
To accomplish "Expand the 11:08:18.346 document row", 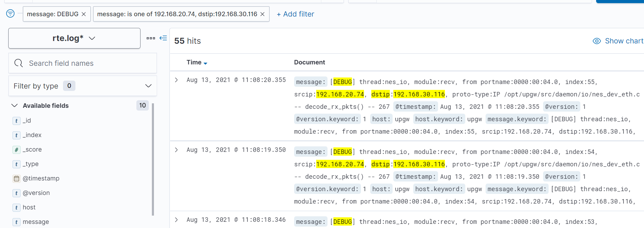I will click(x=176, y=220).
